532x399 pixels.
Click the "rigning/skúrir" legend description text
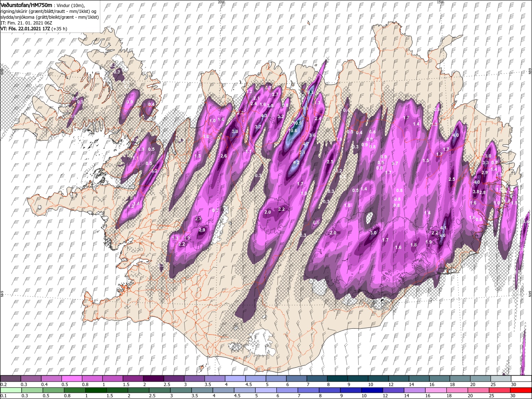(14, 11)
